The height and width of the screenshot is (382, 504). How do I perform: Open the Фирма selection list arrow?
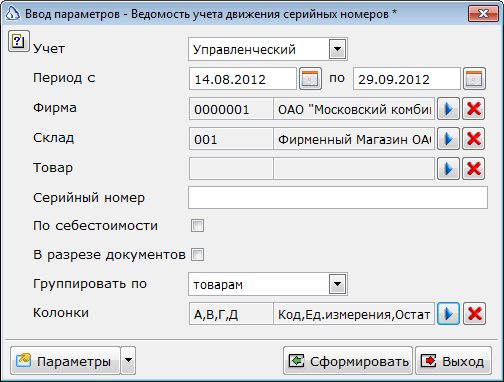[x=448, y=109]
